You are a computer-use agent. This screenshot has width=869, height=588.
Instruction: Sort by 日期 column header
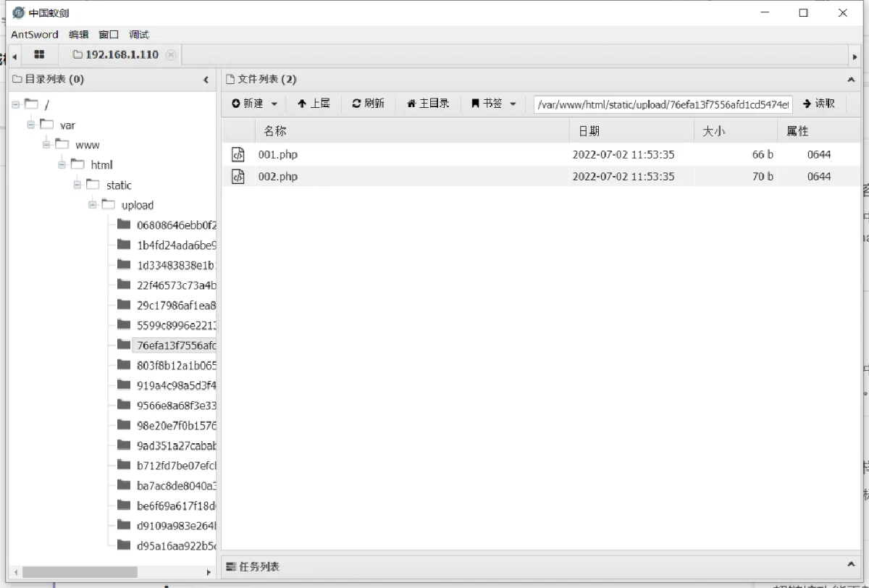pyautogui.click(x=631, y=131)
